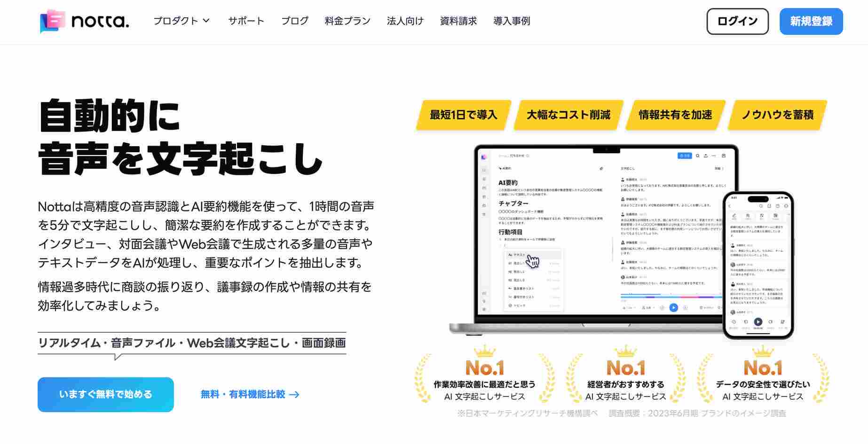868x444 pixels.
Task: Click the リアルタイム・音声ファイル tagline text
Action: (x=192, y=343)
